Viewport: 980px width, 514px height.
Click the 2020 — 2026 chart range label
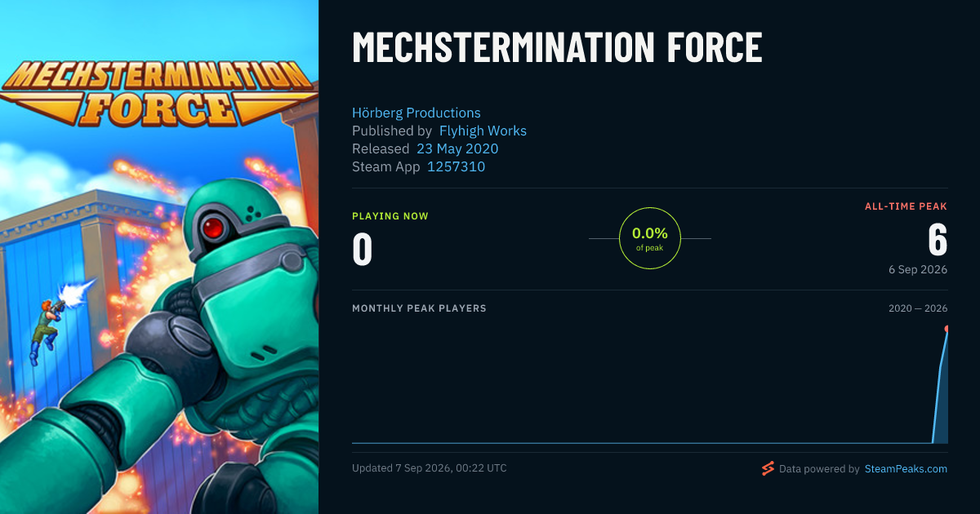tap(918, 308)
